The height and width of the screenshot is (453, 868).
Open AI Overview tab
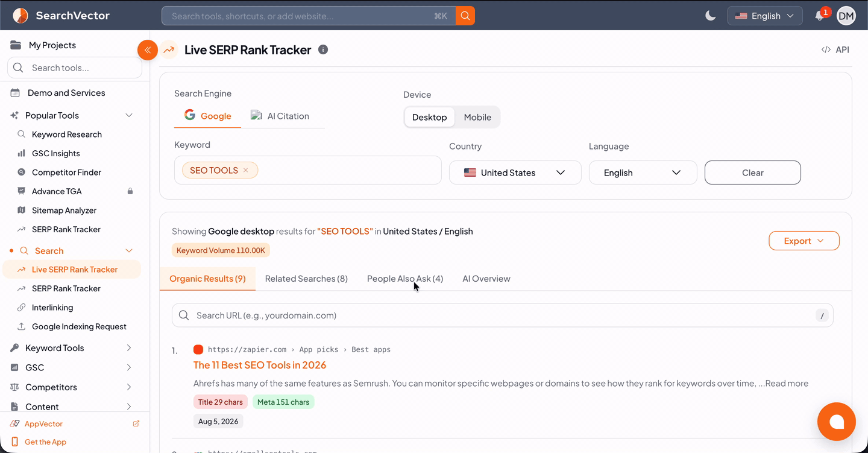pos(486,279)
